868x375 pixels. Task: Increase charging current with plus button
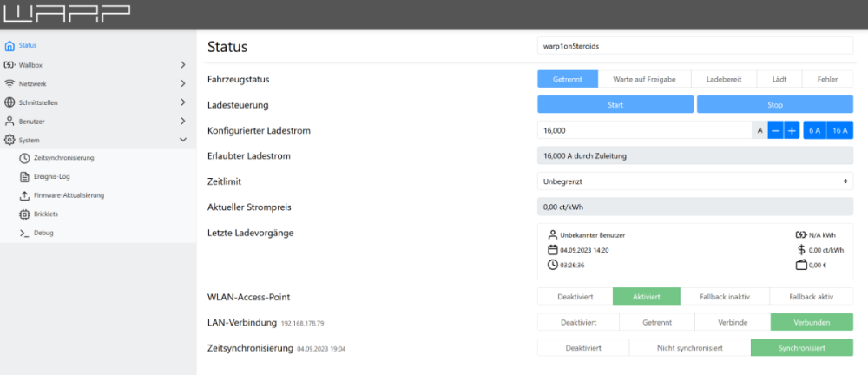point(792,130)
